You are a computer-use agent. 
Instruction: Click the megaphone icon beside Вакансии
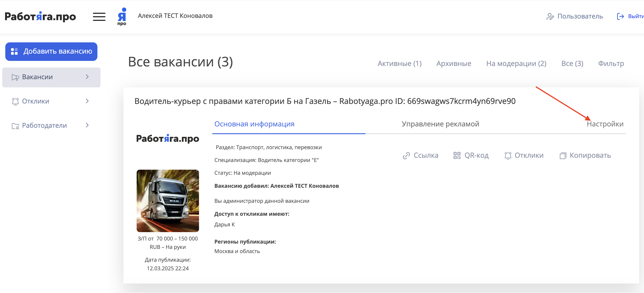[x=15, y=77]
